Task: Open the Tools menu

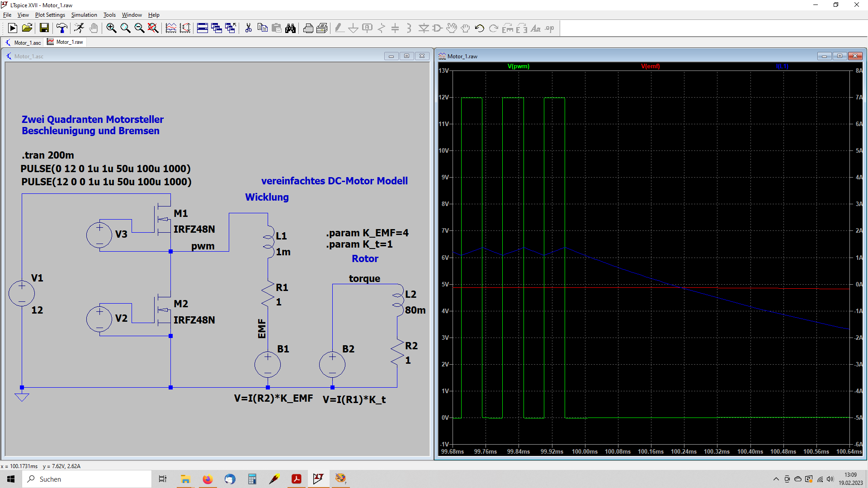Action: click(x=109, y=15)
